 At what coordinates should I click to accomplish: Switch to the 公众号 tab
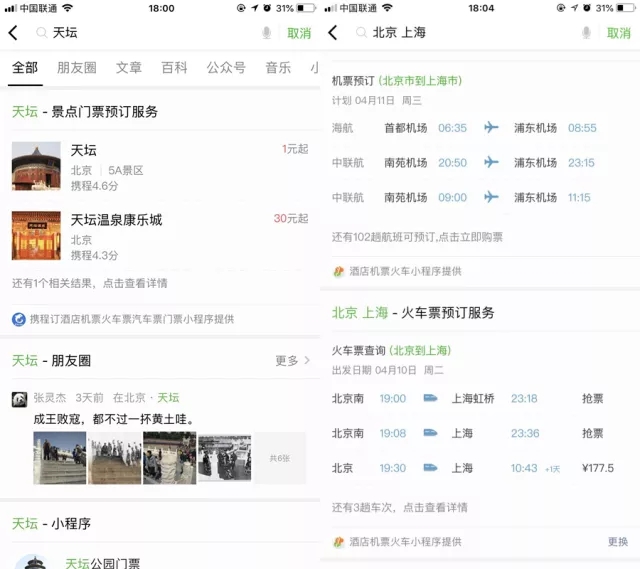(226, 68)
